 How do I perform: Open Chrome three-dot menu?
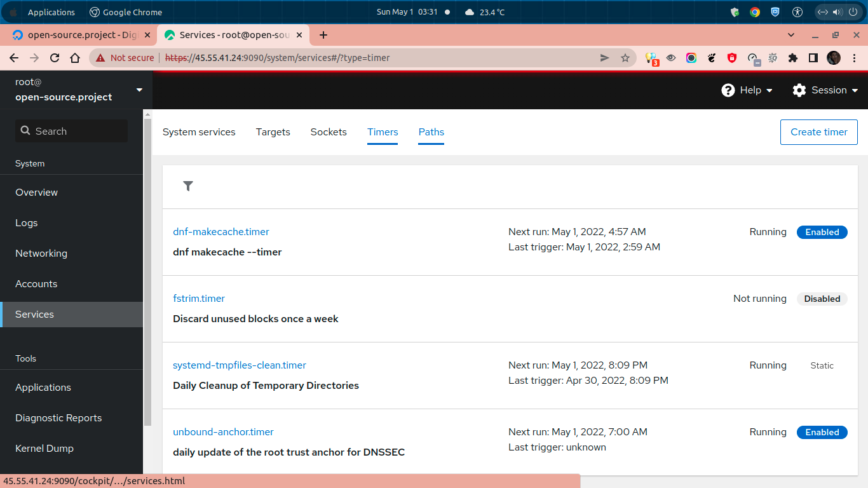pos(854,58)
